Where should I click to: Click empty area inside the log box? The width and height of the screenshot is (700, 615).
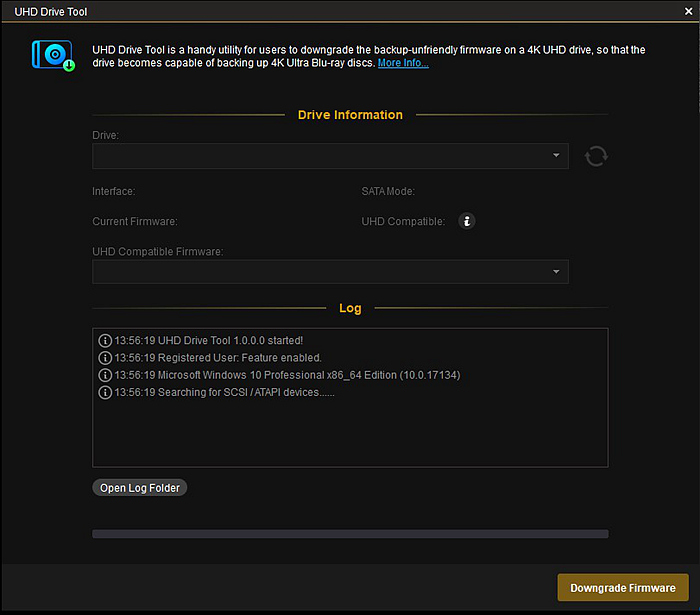(x=350, y=435)
